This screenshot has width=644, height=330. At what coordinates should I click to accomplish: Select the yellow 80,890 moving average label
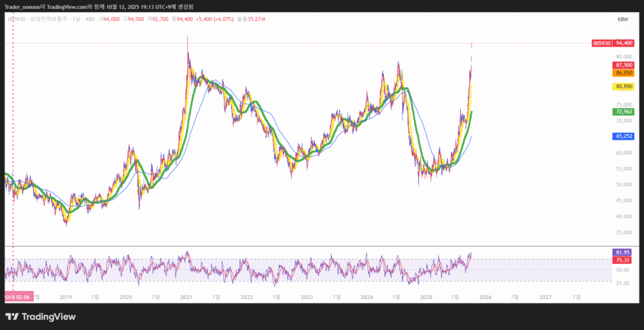pos(623,86)
